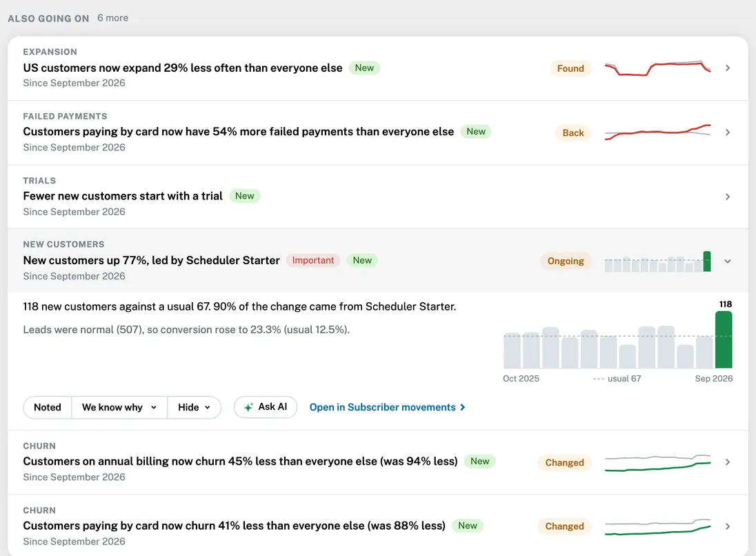Screen dimensions: 756x556
Task: Click New tag on annual billing row
Action: (x=479, y=461)
